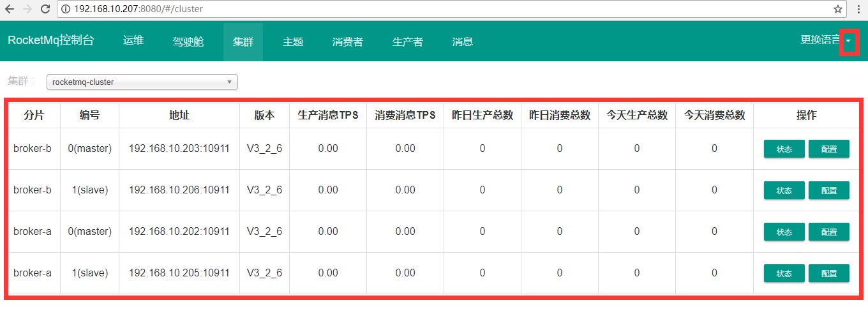
Task: Go to the 运维 tab
Action: (133, 41)
